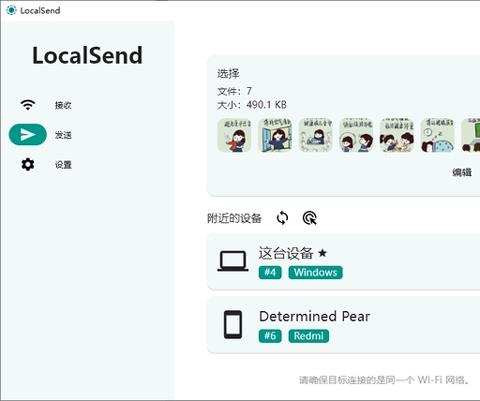This screenshot has width=480, height=401.
Task: Click the fourth thumbnail with two faces
Action: coord(356,135)
